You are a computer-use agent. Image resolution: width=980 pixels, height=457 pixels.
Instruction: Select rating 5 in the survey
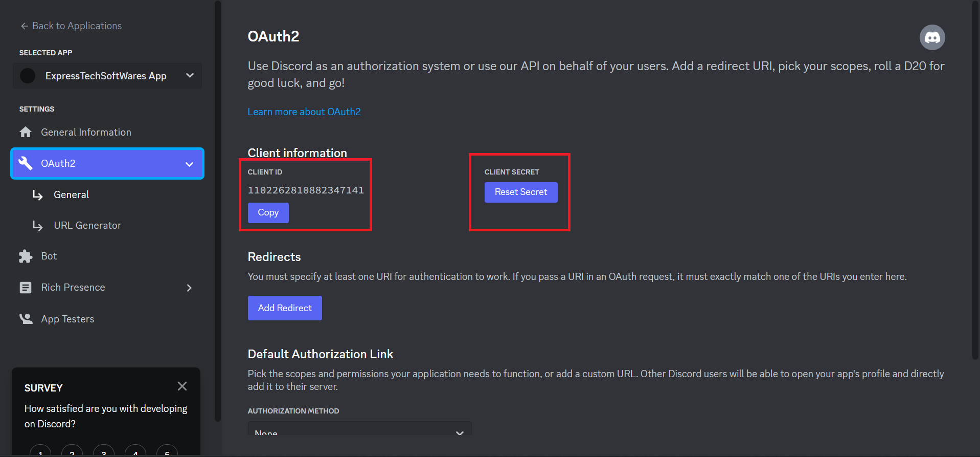tap(167, 452)
